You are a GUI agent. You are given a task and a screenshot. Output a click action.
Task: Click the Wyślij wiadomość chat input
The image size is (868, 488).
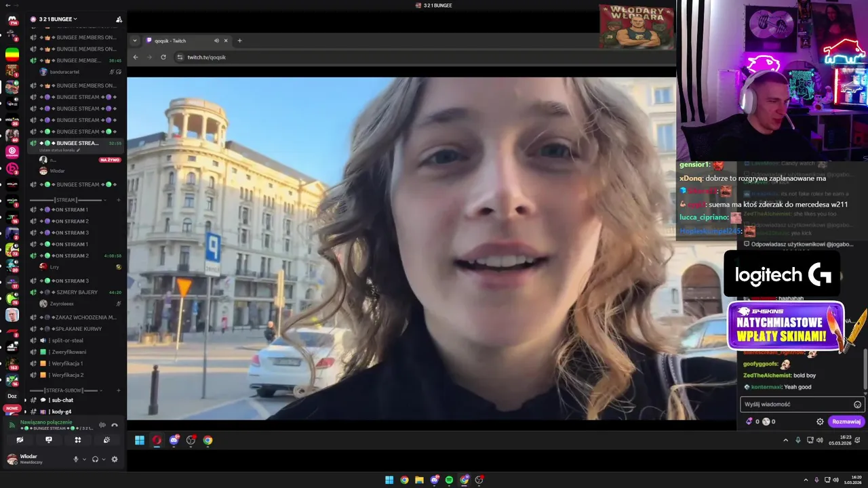click(802, 405)
